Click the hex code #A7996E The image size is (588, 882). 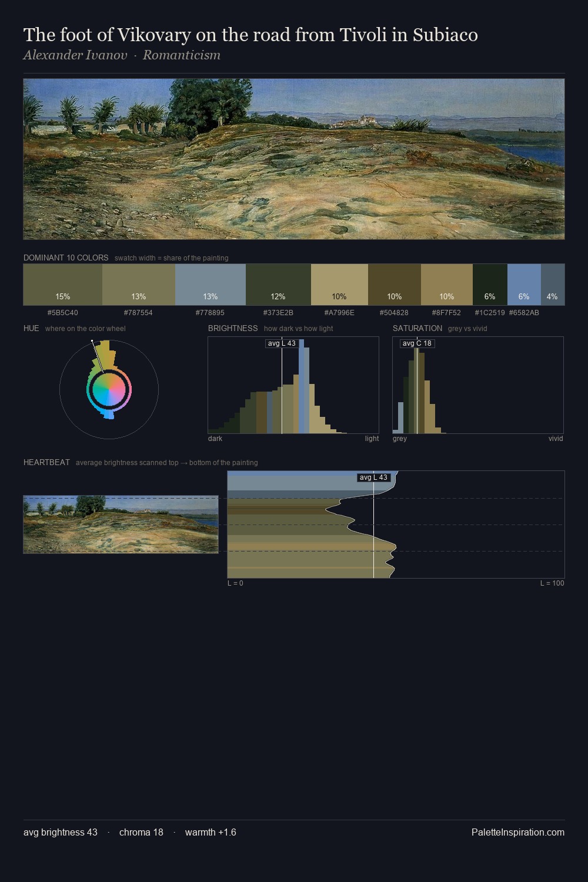(x=339, y=313)
